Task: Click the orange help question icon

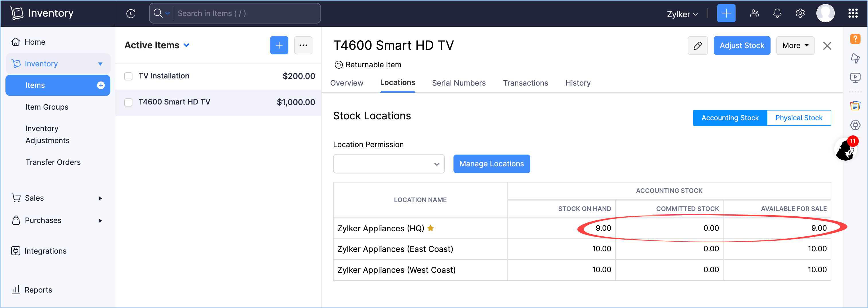Action: pyautogui.click(x=855, y=39)
